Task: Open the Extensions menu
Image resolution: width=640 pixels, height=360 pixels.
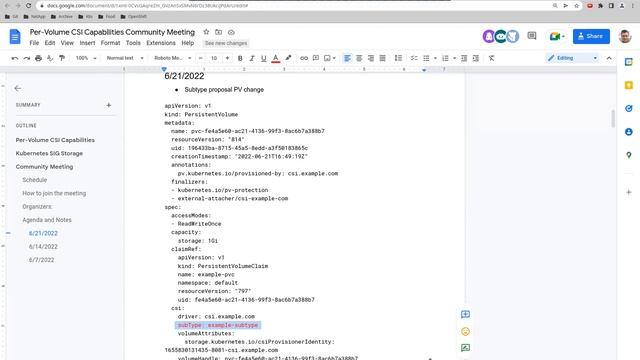Action: point(161,43)
